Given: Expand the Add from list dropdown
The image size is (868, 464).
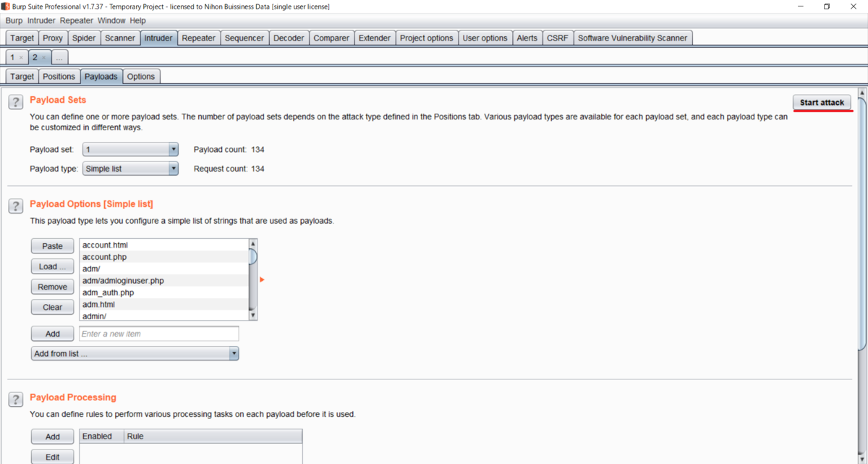Looking at the screenshot, I should click(135, 354).
